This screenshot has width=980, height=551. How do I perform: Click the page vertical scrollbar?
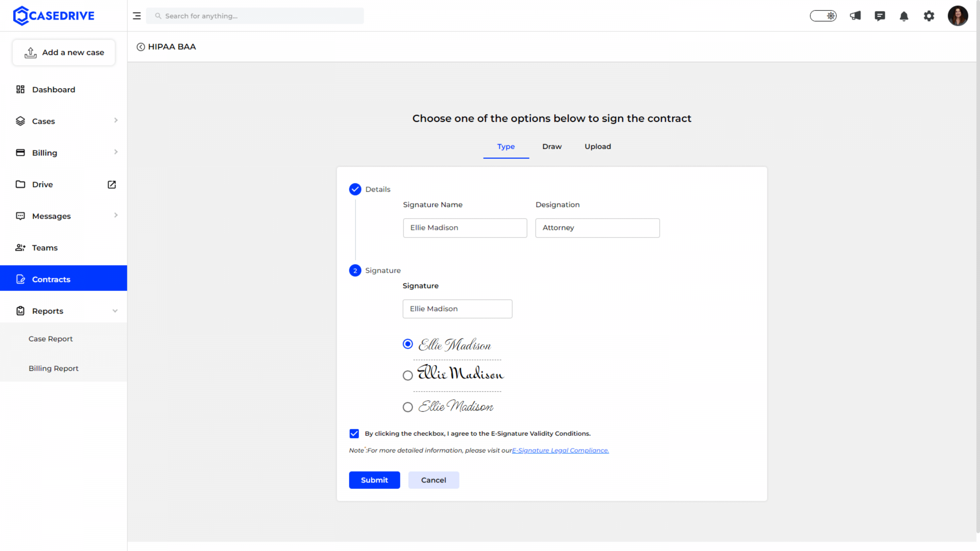[x=978, y=266]
